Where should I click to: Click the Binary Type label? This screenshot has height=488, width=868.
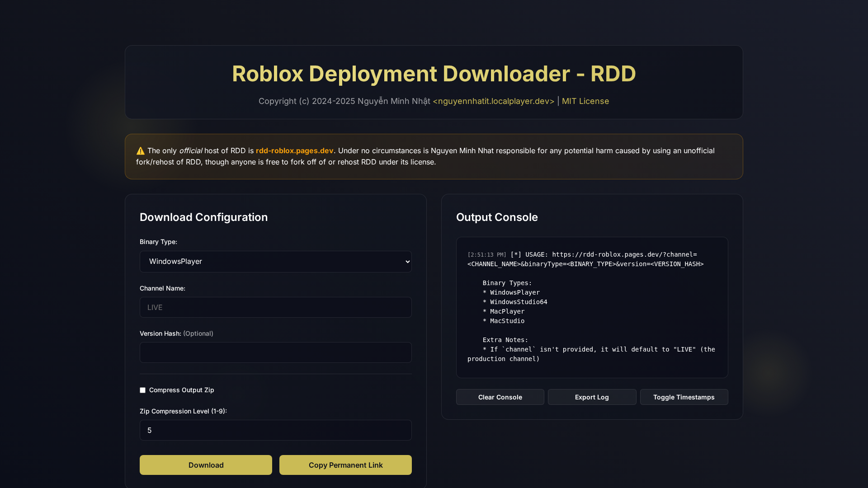tap(158, 242)
